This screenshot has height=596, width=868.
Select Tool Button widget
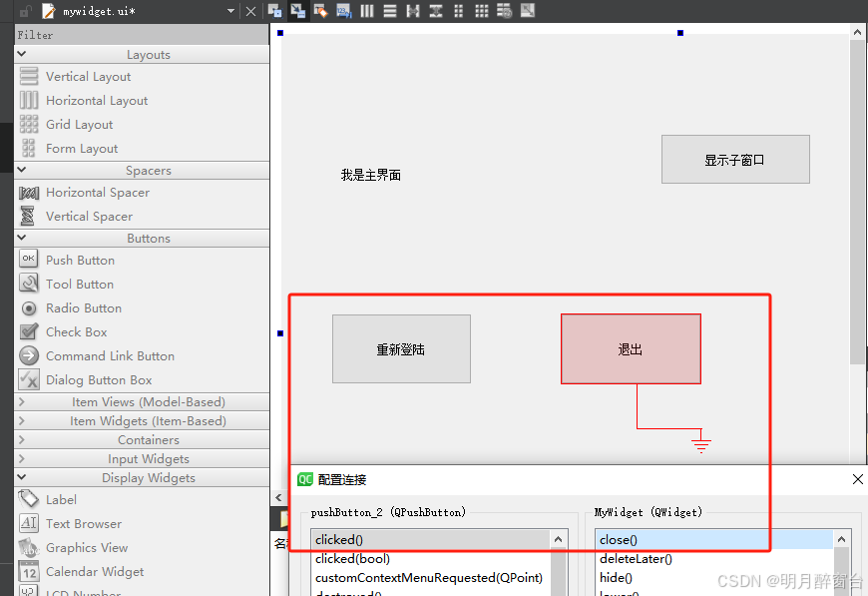click(142, 284)
